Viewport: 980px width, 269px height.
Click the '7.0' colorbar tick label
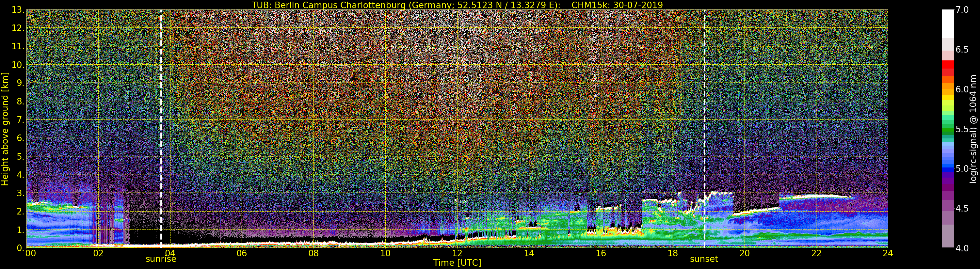pyautogui.click(x=962, y=10)
